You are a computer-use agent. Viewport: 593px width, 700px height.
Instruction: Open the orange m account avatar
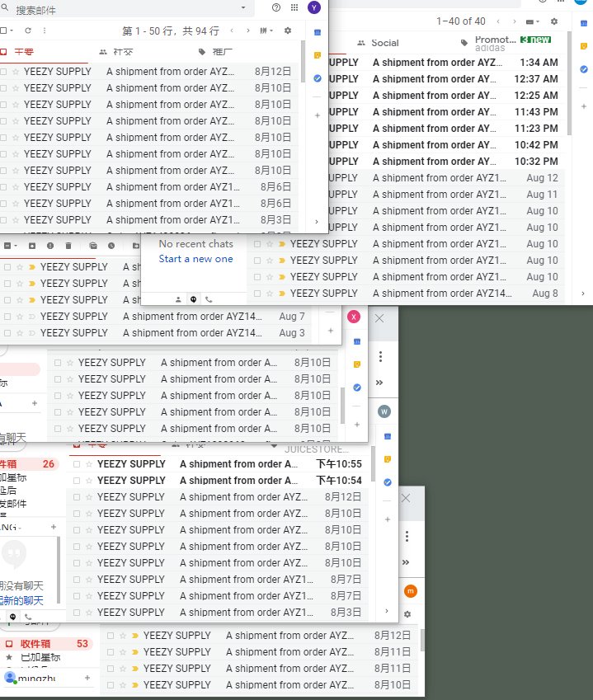(411, 591)
